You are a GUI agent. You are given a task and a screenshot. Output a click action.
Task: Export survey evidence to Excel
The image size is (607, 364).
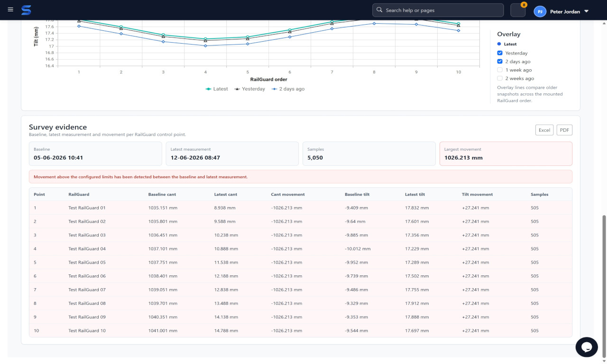(x=544, y=130)
